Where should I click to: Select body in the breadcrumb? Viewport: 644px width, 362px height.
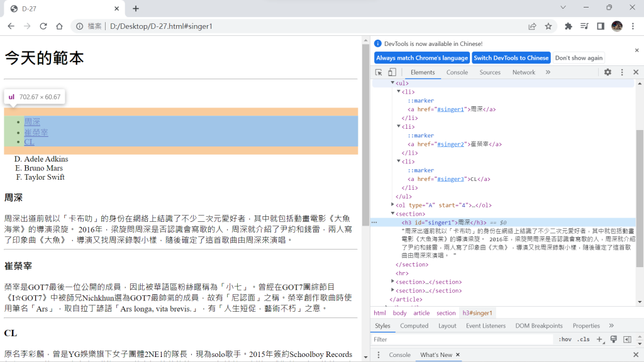coord(399,313)
